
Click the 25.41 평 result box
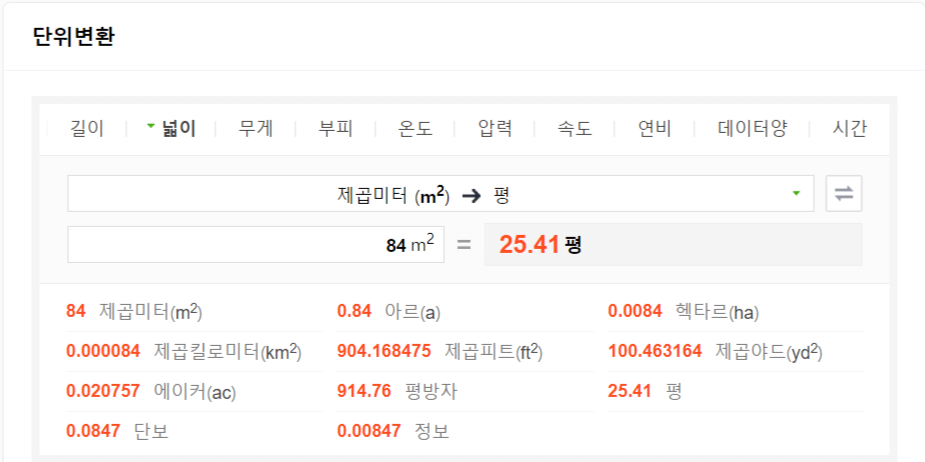pos(673,244)
